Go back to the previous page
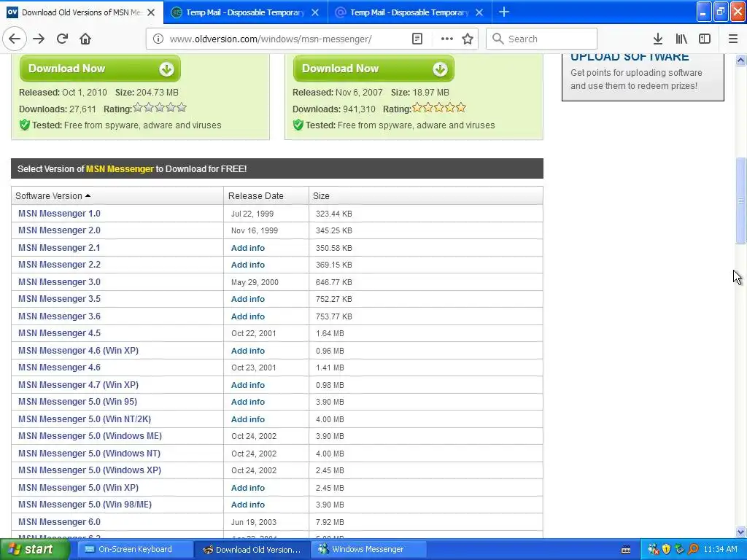 click(15, 39)
